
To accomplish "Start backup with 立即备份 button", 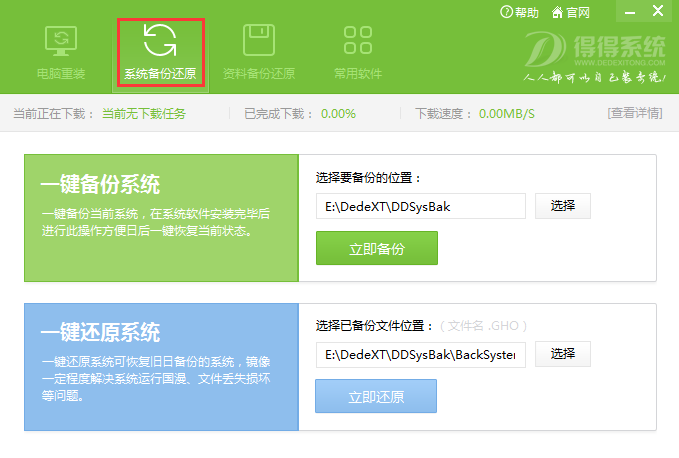I will 376,249.
